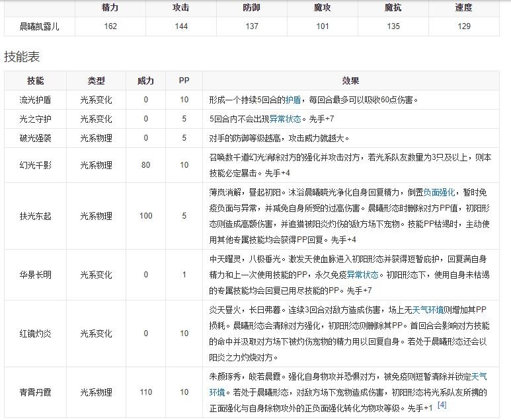Image resolution: width=511 pixels, height=420 pixels.
Task: Select the 流光护盾 skill name cell
Action: (x=35, y=100)
